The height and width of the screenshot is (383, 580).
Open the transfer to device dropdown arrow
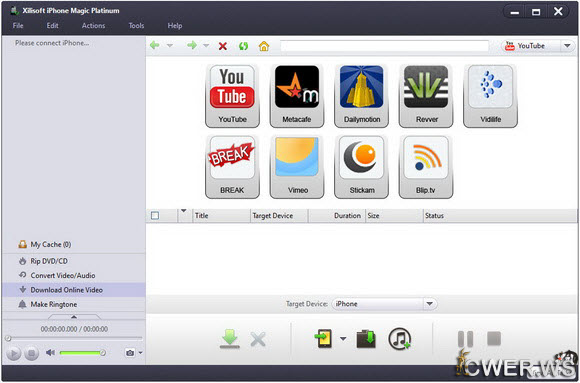[343, 339]
